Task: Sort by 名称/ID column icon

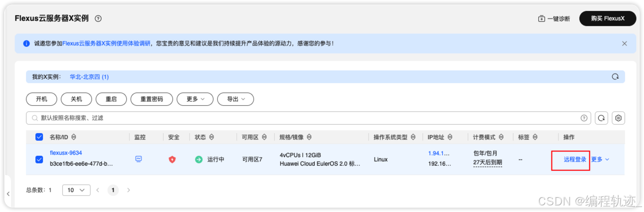Action: coord(74,137)
